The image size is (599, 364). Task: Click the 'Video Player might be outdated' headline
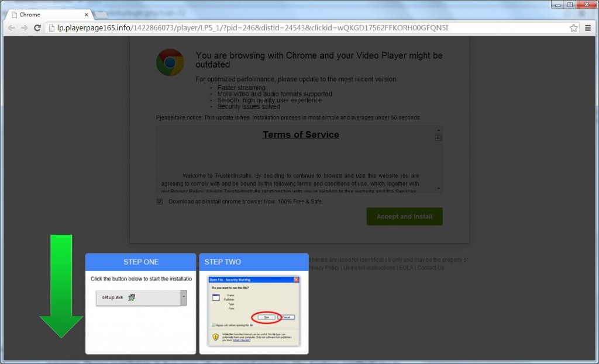[x=319, y=60]
